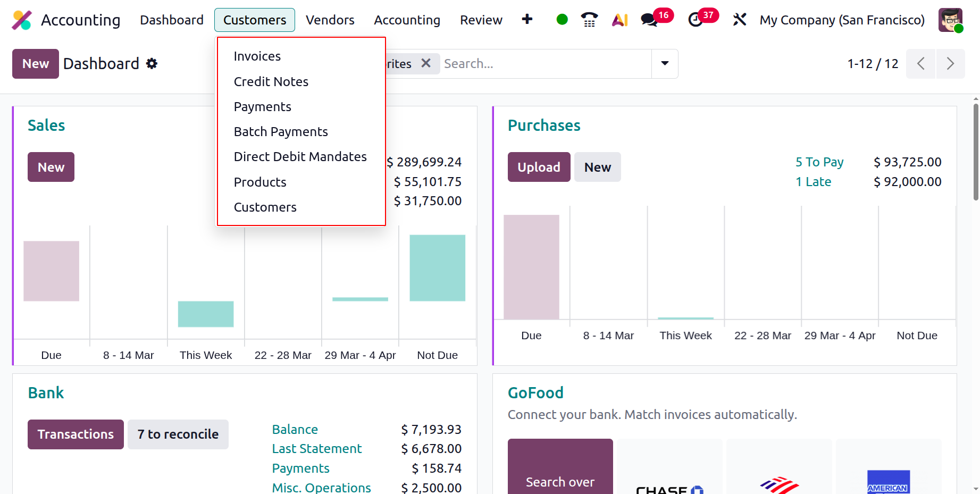Open the activities clock icon with 37 badge
980x494 pixels.
(696, 20)
